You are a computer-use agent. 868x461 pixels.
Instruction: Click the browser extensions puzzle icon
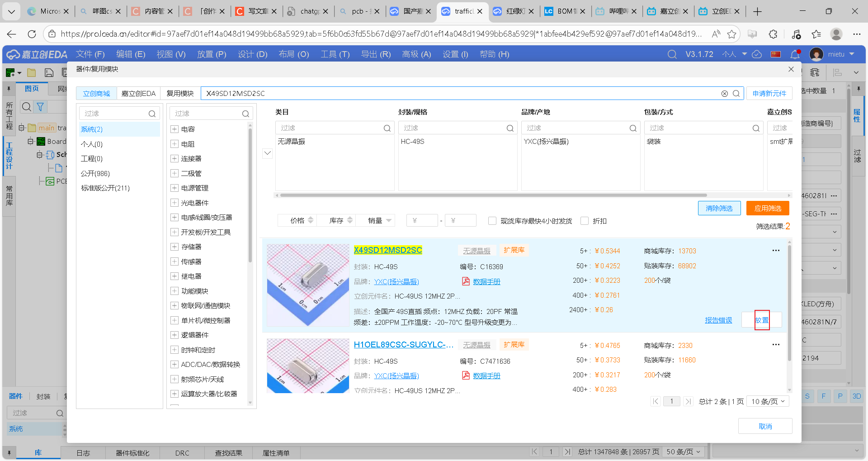773,34
